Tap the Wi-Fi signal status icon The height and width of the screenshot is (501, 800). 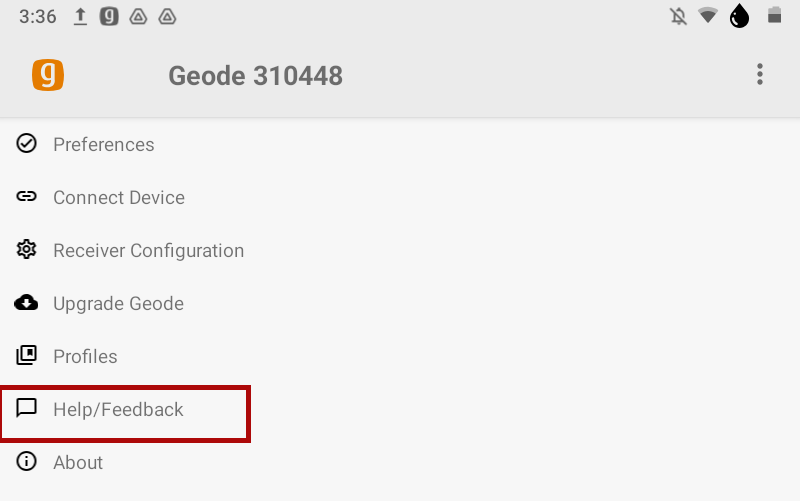click(708, 17)
